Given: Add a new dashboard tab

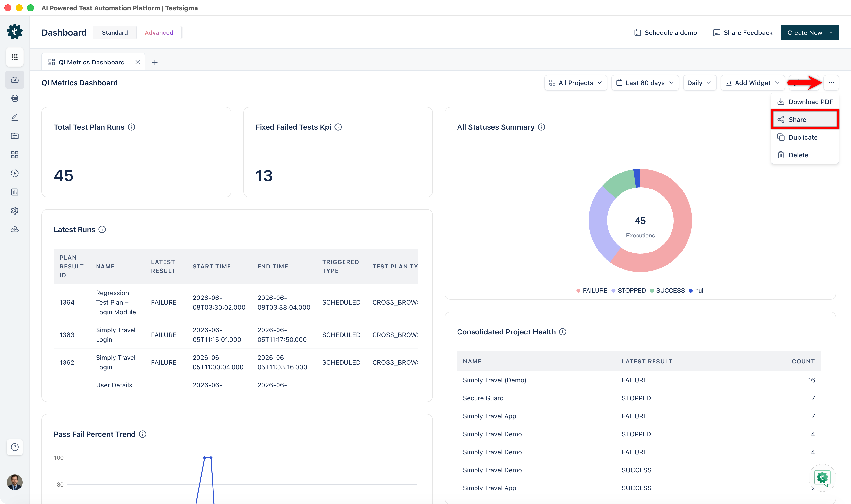Looking at the screenshot, I should (x=155, y=63).
